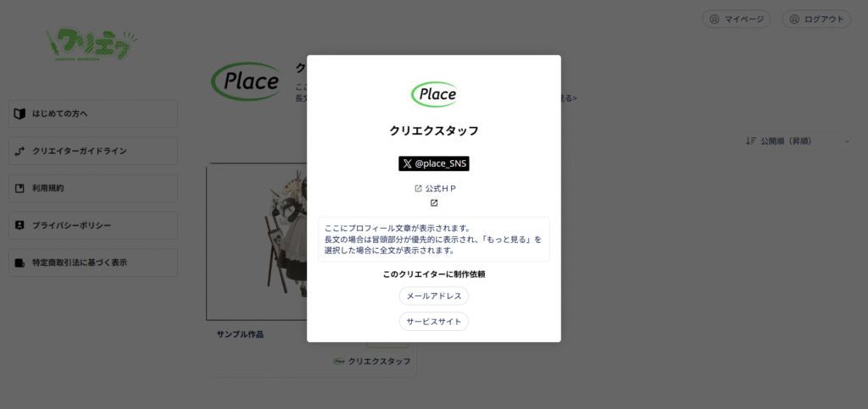868x409 pixels.
Task: Click the book icon beside はじめての方へ
Action: click(20, 113)
